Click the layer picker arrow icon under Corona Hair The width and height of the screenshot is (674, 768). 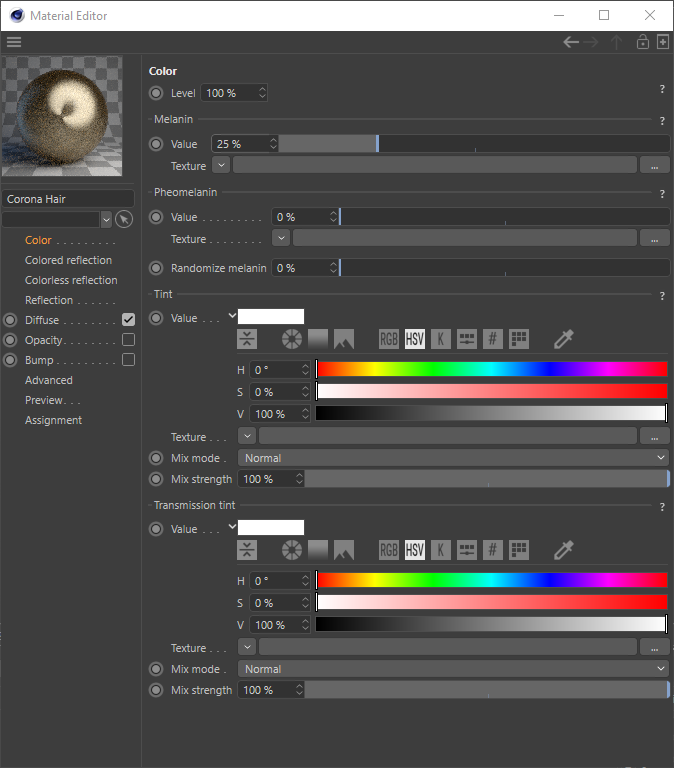pos(124,219)
